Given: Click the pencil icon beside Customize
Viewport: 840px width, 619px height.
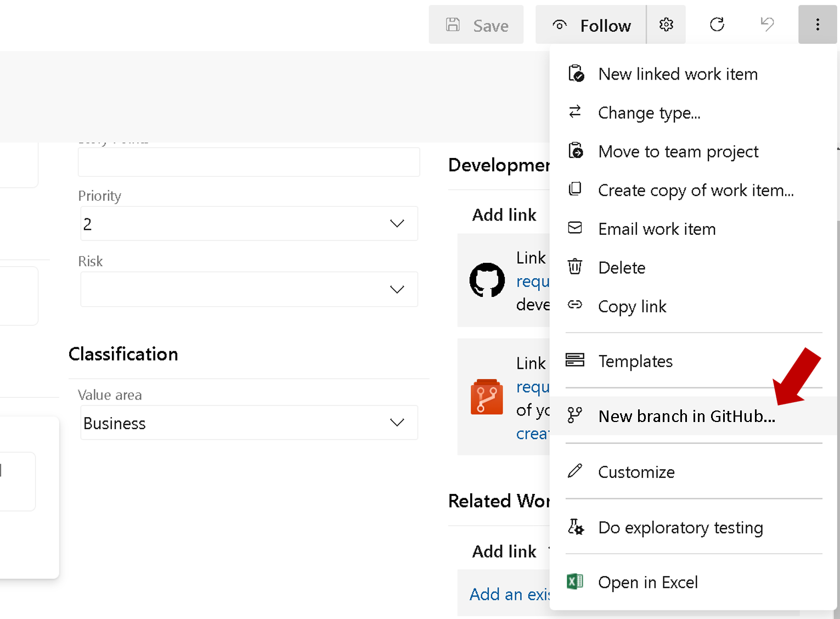Looking at the screenshot, I should (574, 471).
